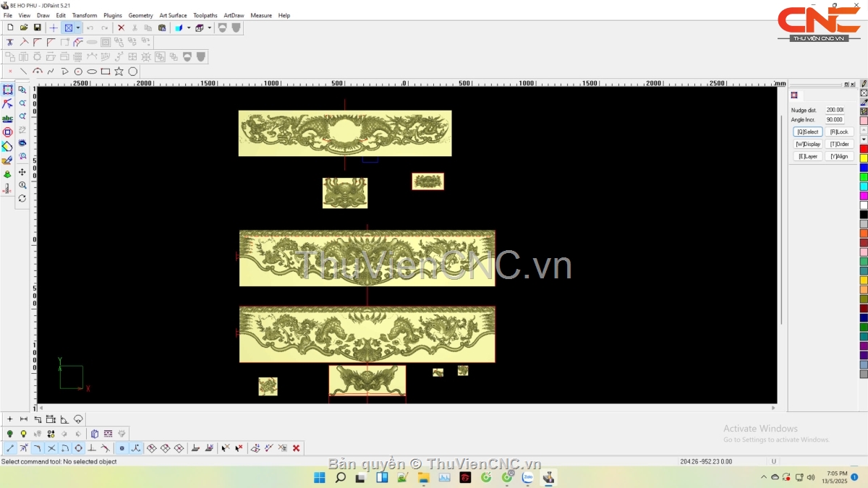This screenshot has height=488, width=868.
Task: Click the [W]Display button
Action: coord(808,144)
